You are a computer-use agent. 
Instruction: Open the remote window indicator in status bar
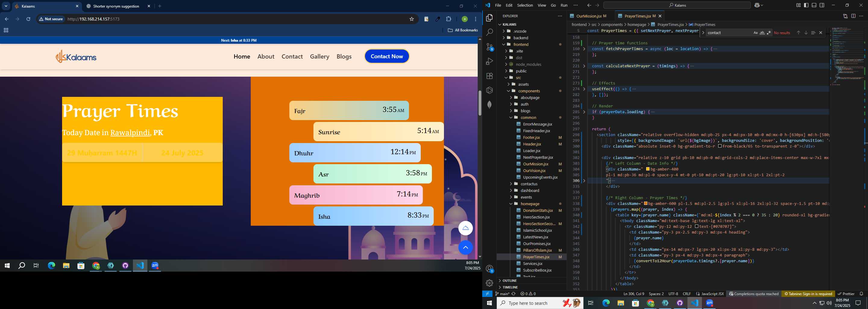pyautogui.click(x=487, y=294)
